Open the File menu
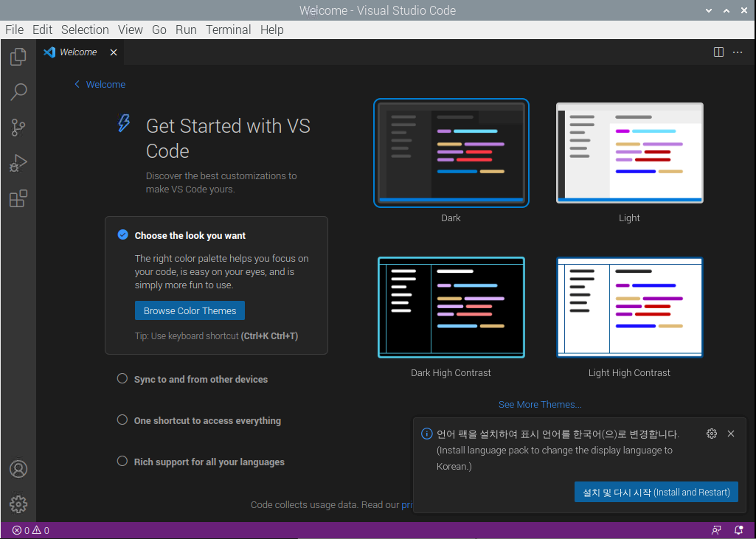 pos(15,30)
